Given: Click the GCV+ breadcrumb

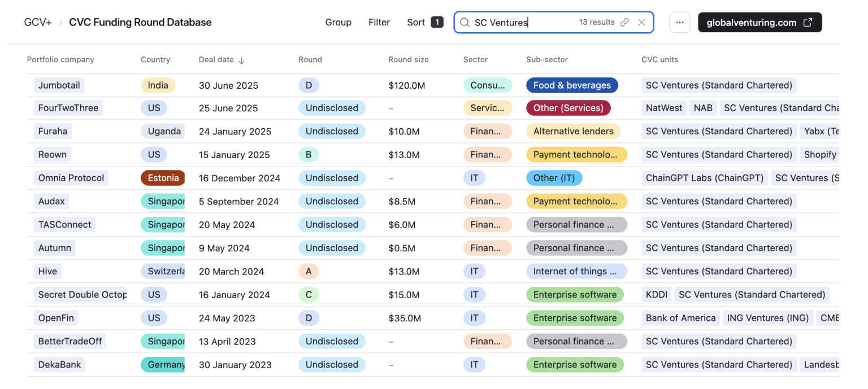Looking at the screenshot, I should (x=38, y=23).
